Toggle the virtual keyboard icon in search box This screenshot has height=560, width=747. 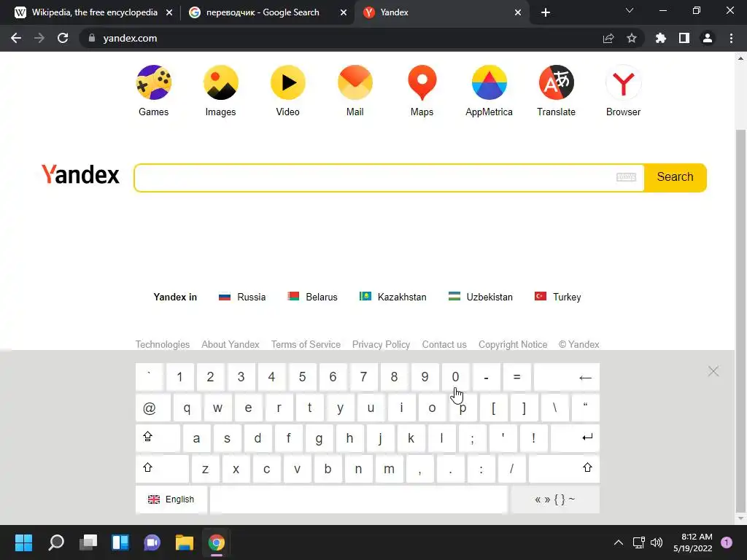[x=626, y=177]
